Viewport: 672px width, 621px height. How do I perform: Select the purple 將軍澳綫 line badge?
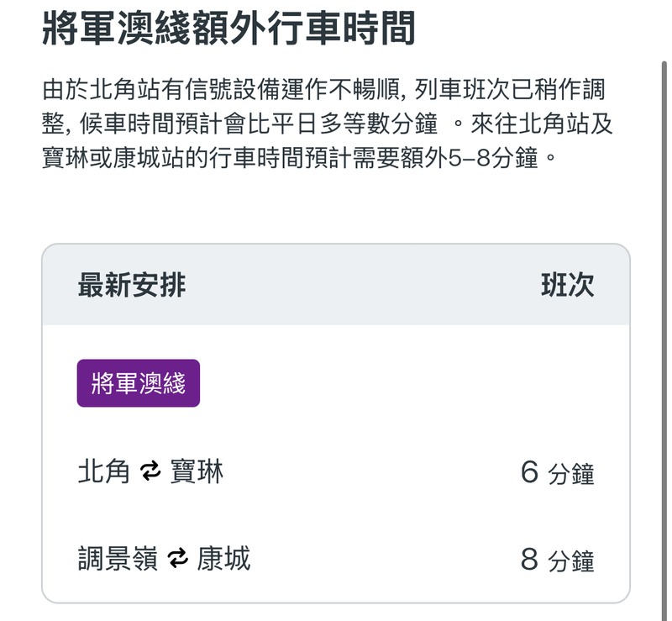pos(139,383)
